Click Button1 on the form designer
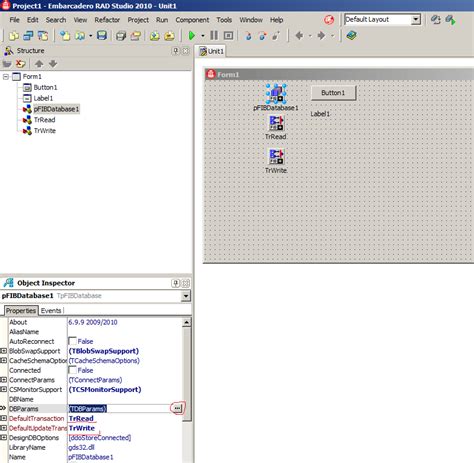 click(333, 93)
